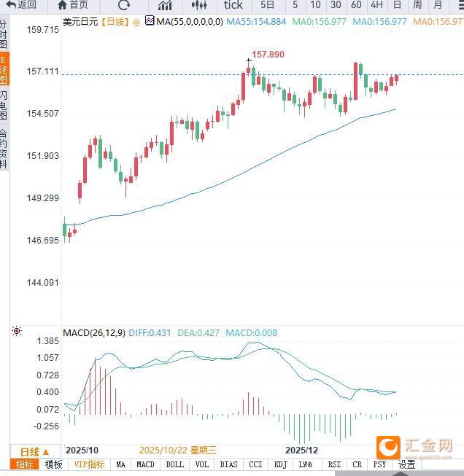Select the 30 minute timeframe
This screenshot has height=476, width=464.
(336, 5)
